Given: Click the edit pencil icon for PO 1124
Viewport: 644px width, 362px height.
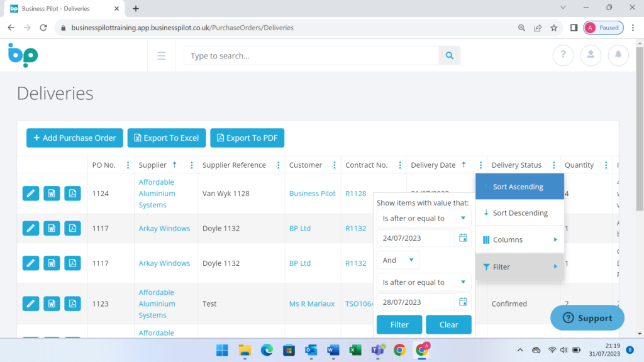Looking at the screenshot, I should tap(31, 194).
